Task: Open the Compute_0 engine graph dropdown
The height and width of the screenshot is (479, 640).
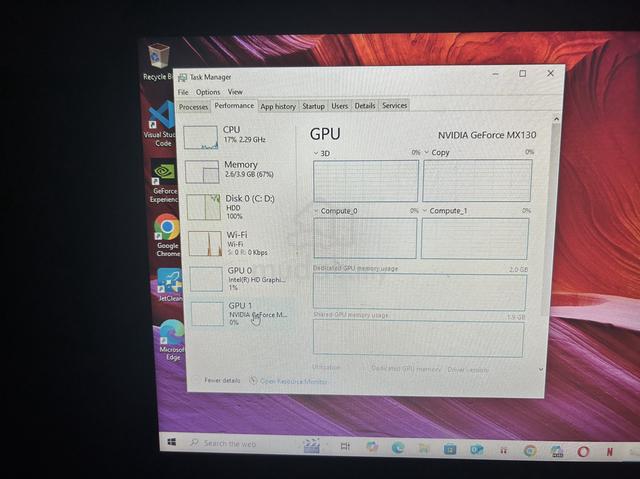Action: point(316,211)
